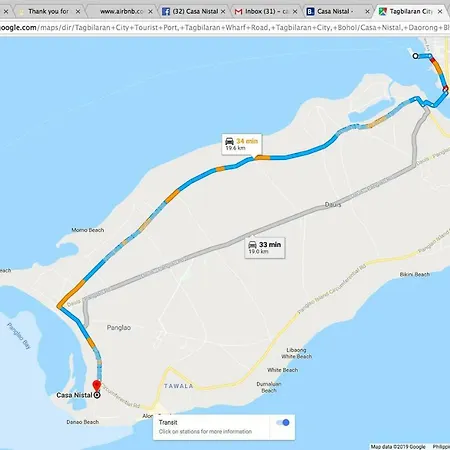The width and height of the screenshot is (450, 450).
Task: Click the Gmail icon on the Inbox tab
Action: pyautogui.click(x=238, y=12)
